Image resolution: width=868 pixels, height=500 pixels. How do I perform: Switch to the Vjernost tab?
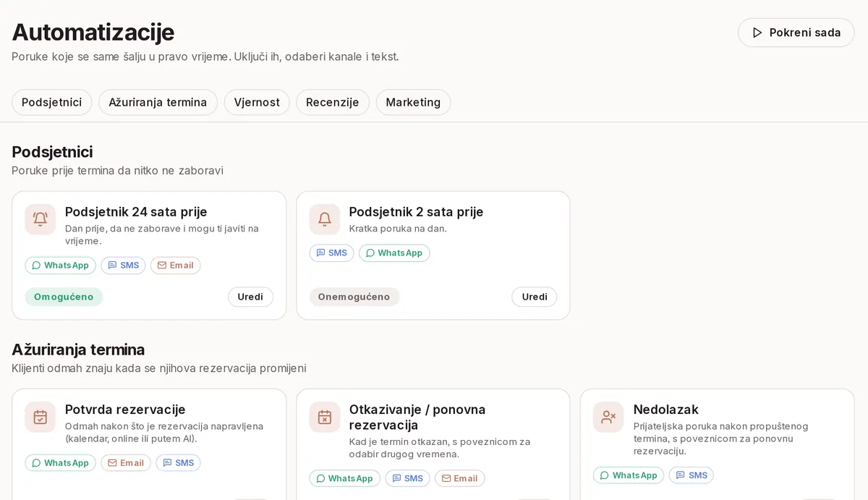(257, 102)
